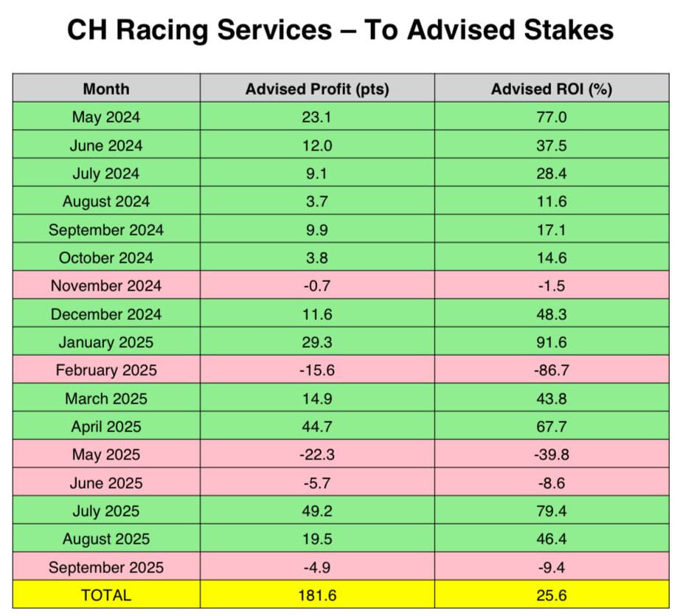Select the May 2025 month cell

click(x=106, y=454)
